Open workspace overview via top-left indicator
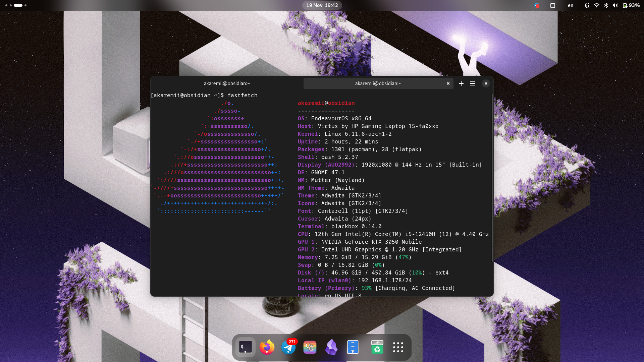644x362 pixels. pos(16,5)
